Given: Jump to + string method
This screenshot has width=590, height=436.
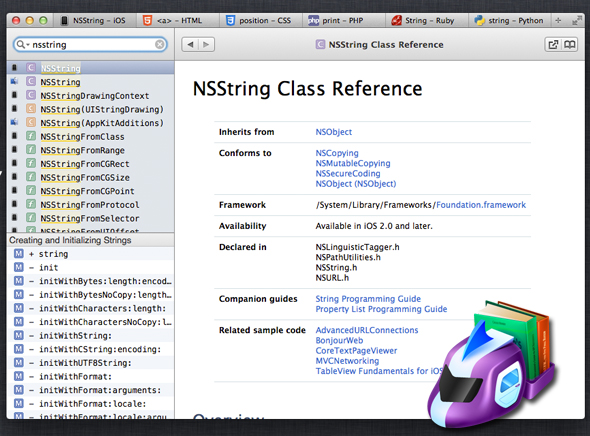Looking at the screenshot, I should tap(90, 254).
